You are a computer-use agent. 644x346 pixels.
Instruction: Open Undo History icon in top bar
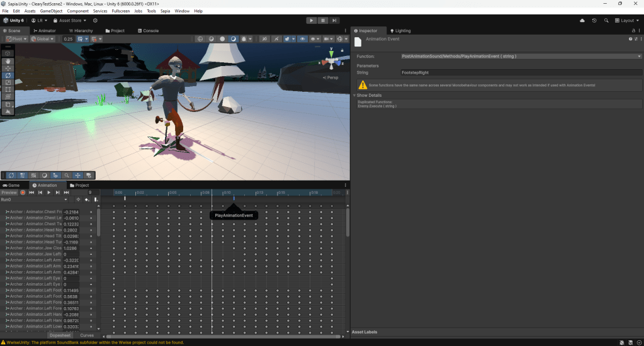(x=594, y=20)
